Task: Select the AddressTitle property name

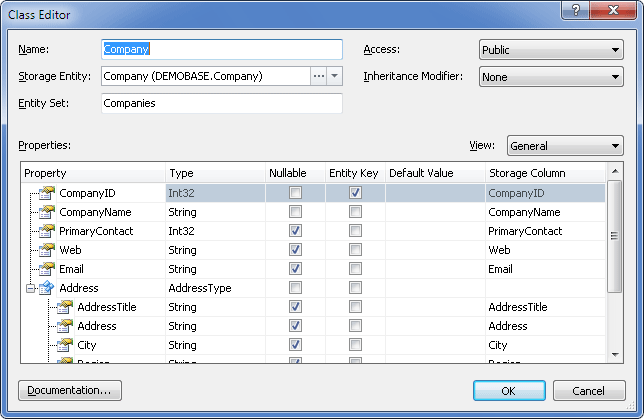Action: pos(107,307)
